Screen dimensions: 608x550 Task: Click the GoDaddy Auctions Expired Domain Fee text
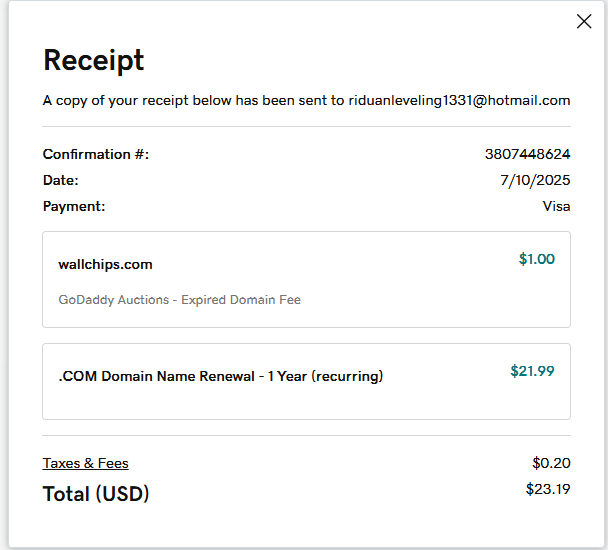point(179,299)
